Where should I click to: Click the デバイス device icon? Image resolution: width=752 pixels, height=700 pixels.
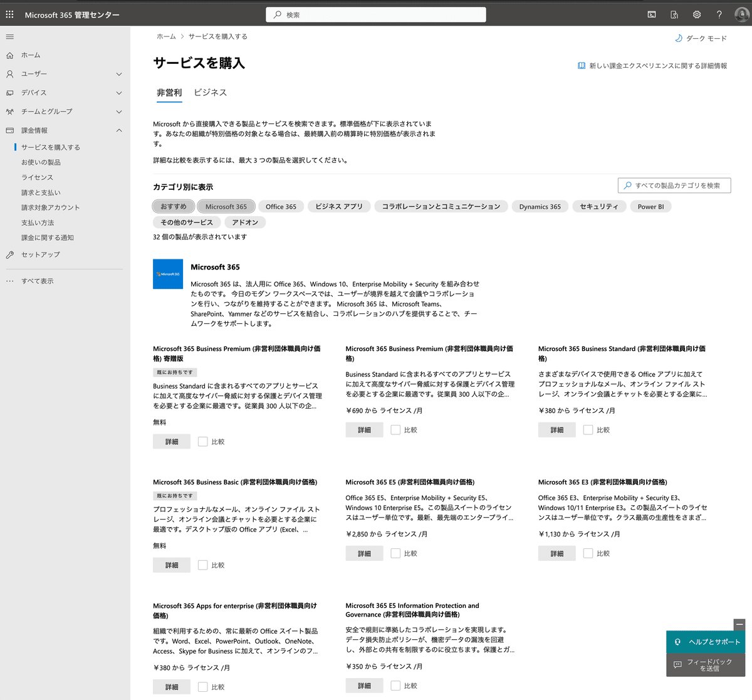pos(9,93)
